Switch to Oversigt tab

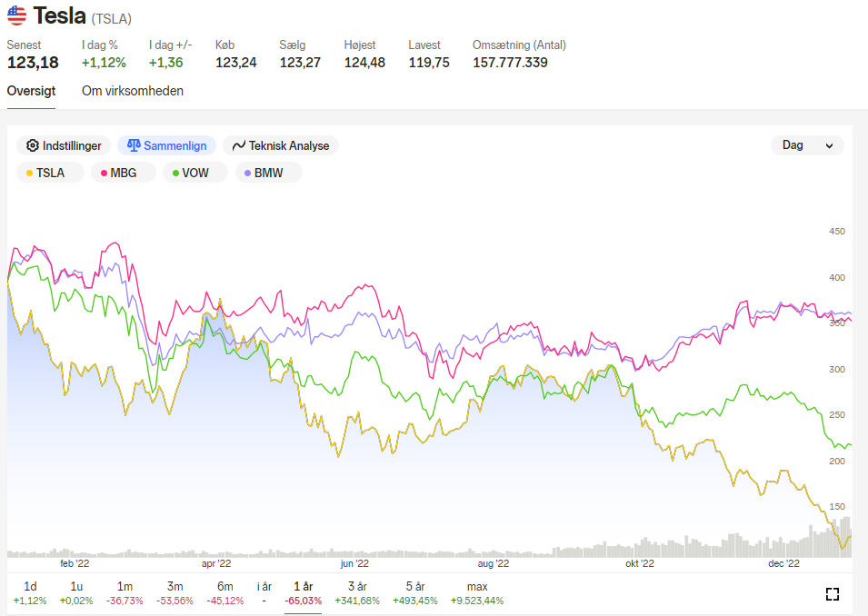click(x=31, y=91)
